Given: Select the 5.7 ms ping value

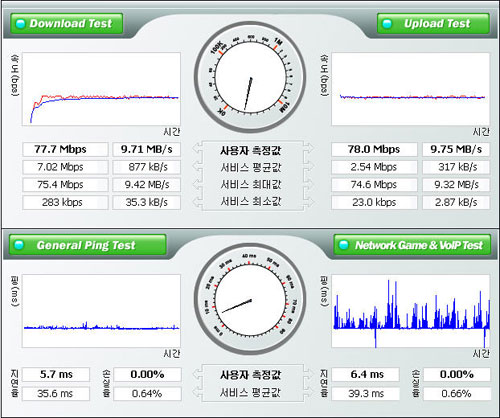Looking at the screenshot, I should tap(56, 374).
